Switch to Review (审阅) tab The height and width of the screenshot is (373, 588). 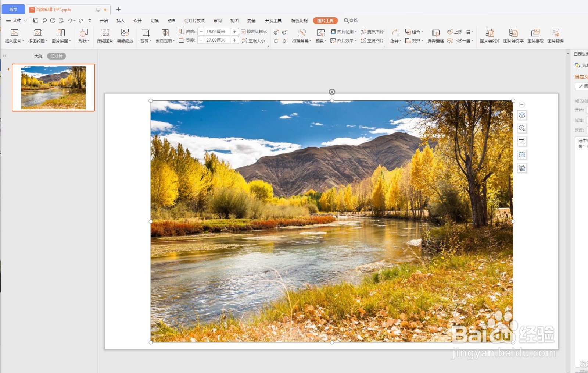218,21
